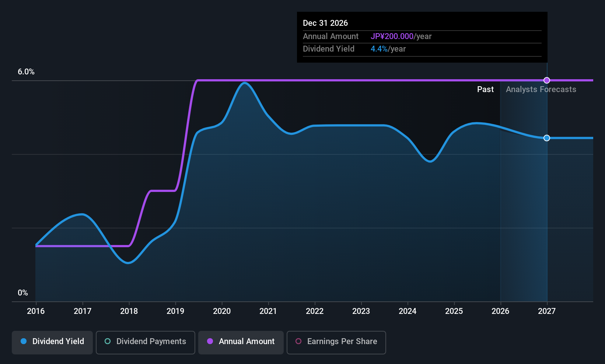605x364 pixels.
Task: Click the hollow Dividend Payments legend circle
Action: click(x=108, y=341)
